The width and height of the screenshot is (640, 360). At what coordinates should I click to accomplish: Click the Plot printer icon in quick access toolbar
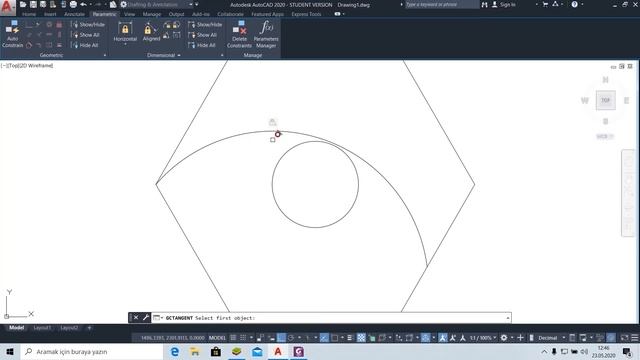tap(73, 4)
